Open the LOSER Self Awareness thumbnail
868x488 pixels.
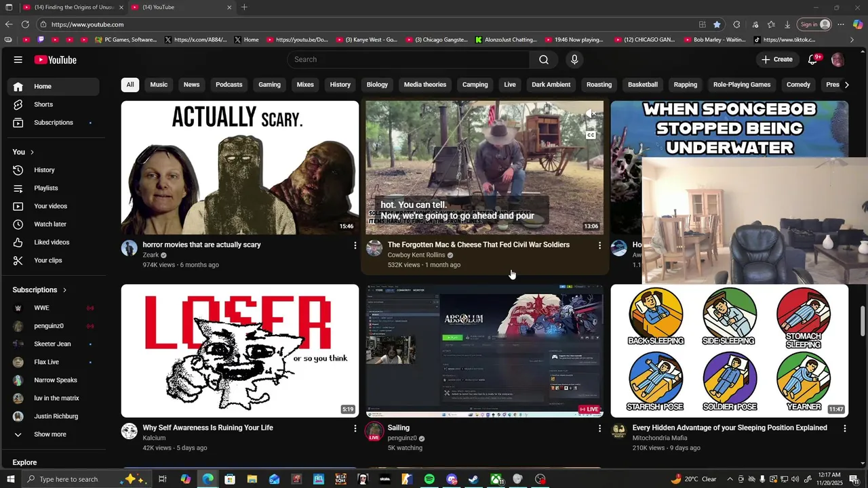click(240, 350)
